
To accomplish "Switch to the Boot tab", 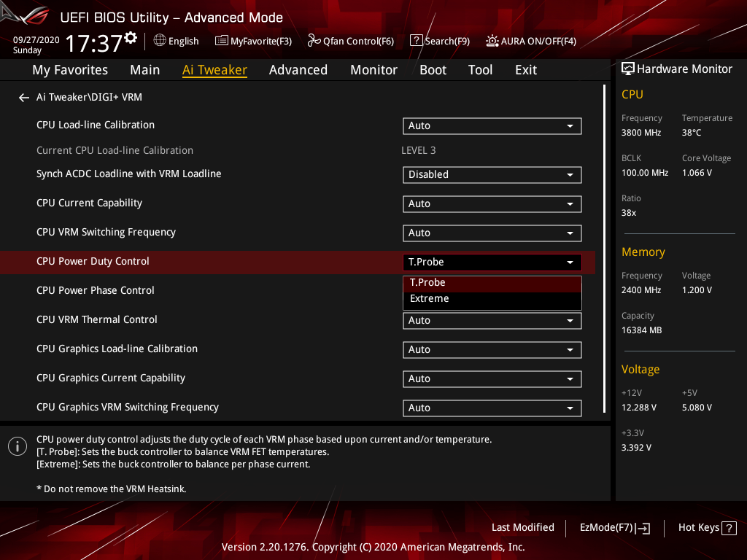I will 433,70.
